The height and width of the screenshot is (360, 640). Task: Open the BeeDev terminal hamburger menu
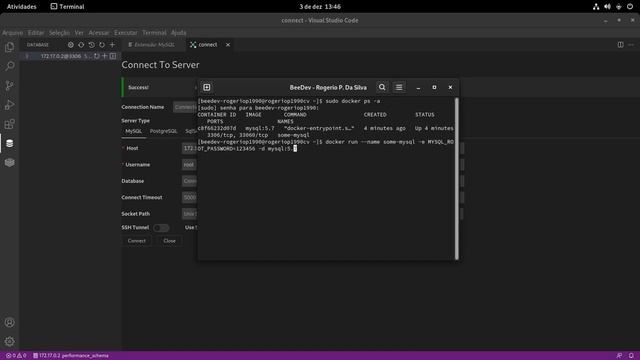[x=399, y=87]
